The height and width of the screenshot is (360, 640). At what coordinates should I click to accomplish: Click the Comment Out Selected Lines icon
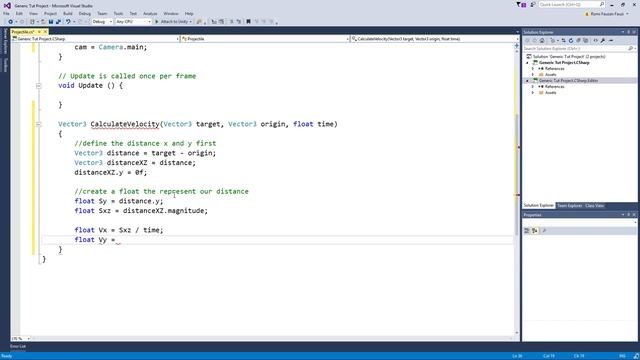231,22
